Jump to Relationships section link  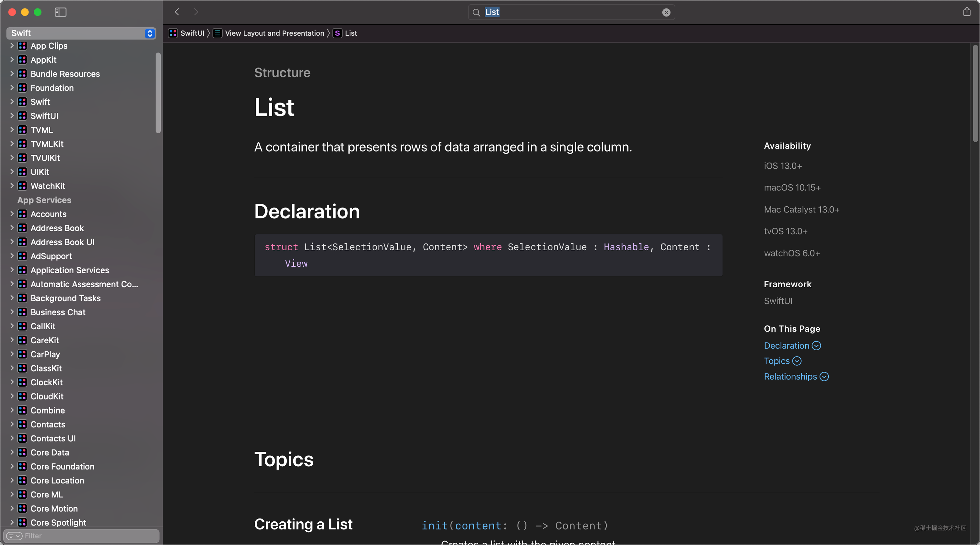click(x=796, y=376)
